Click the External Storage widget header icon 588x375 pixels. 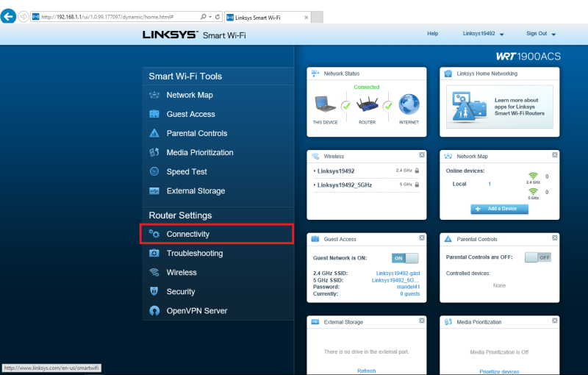315,322
